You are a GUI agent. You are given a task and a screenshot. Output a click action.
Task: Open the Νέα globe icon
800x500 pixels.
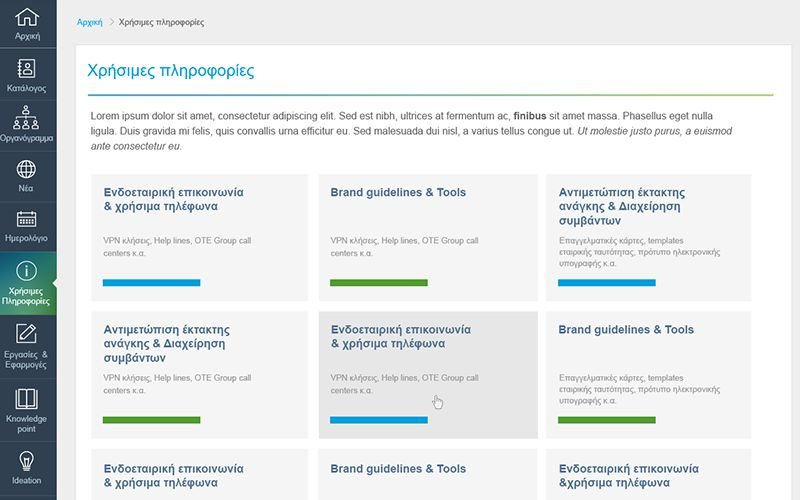(28, 170)
